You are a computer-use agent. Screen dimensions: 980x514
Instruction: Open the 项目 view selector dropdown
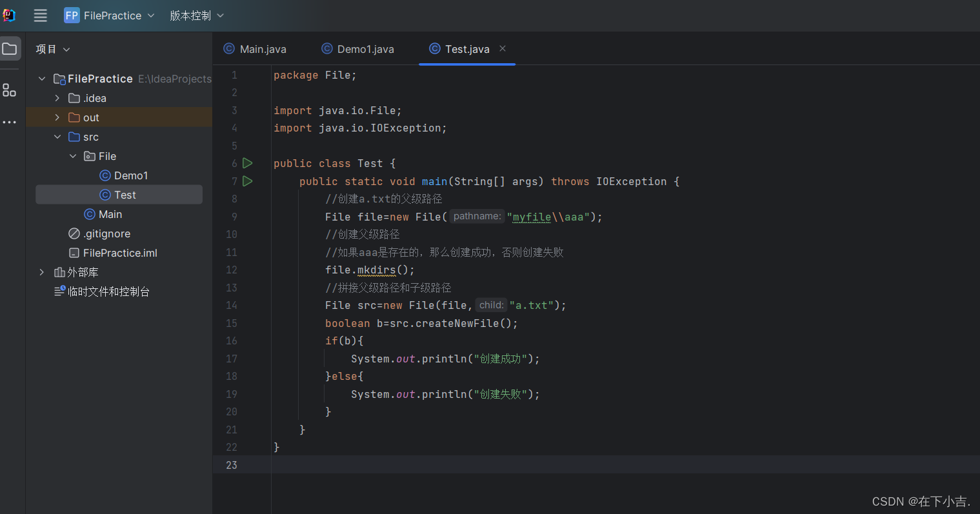click(x=53, y=49)
